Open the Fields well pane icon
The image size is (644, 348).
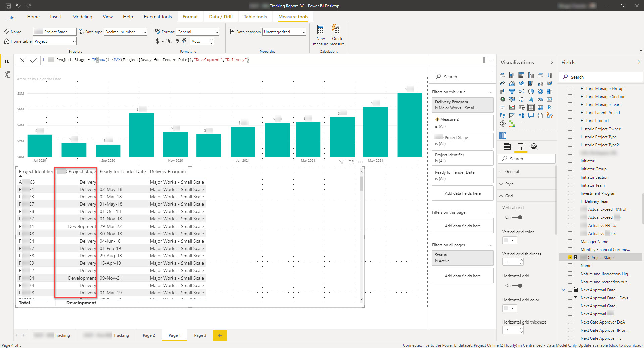(507, 147)
